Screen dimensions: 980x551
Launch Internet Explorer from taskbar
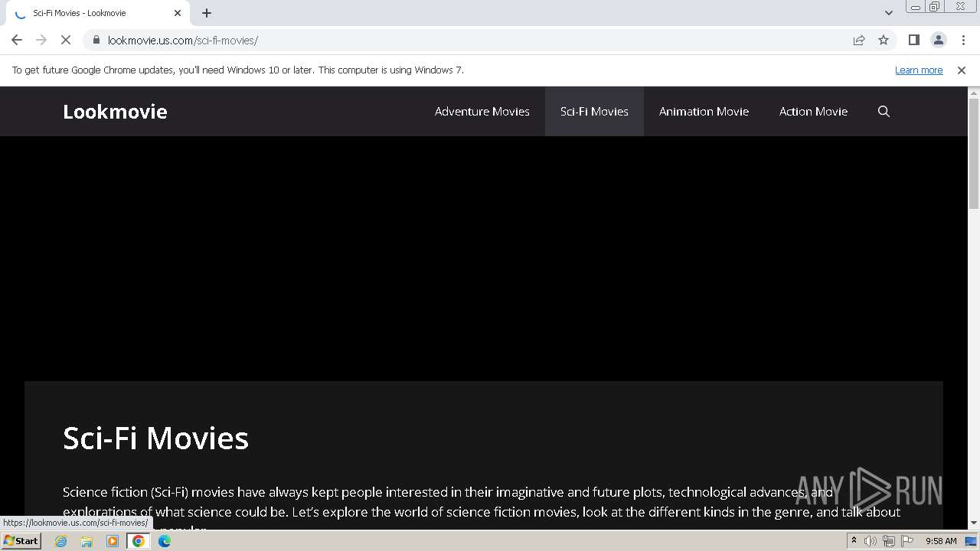(61, 541)
